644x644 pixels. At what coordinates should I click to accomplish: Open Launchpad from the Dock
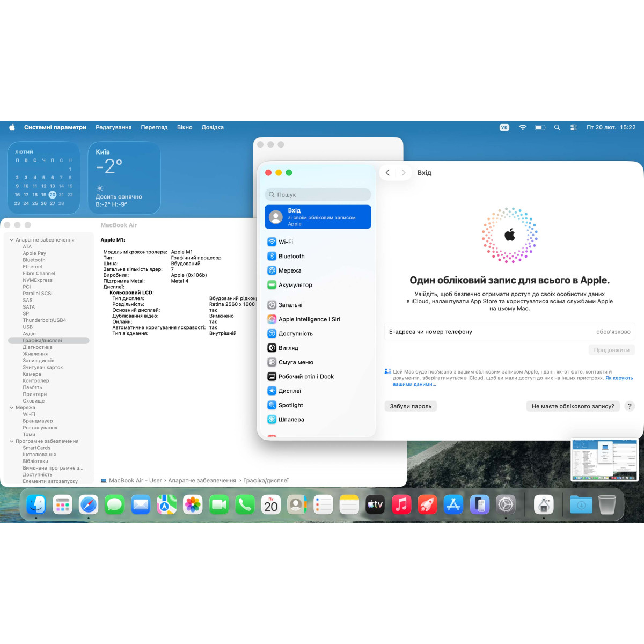pos(62,504)
